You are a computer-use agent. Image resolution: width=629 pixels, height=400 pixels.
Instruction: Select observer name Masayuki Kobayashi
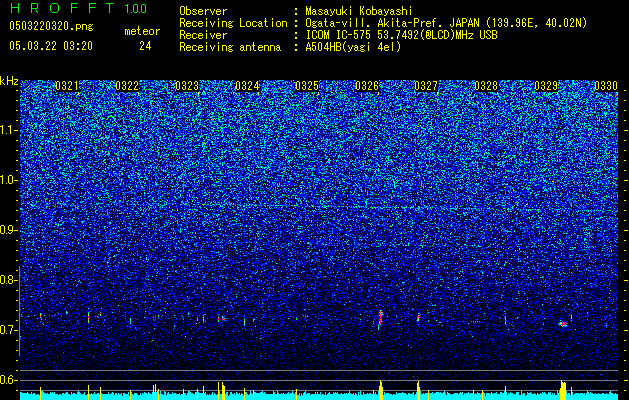pos(359,11)
